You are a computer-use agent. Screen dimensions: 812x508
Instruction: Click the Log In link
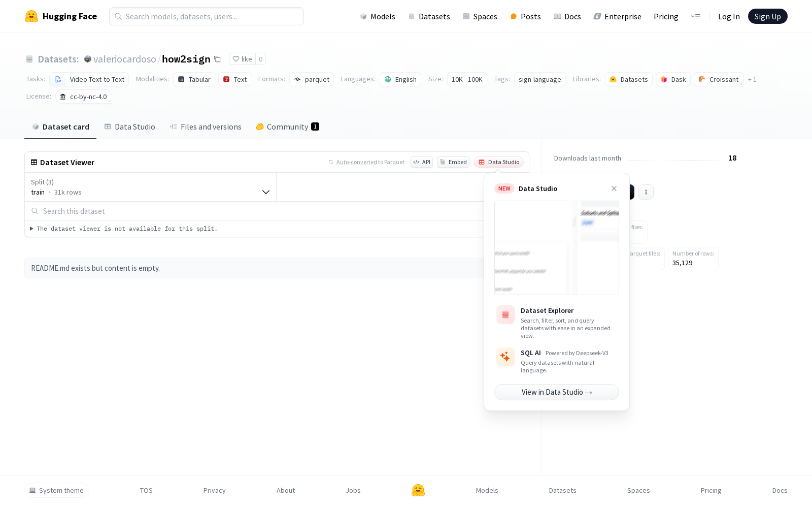tap(729, 16)
